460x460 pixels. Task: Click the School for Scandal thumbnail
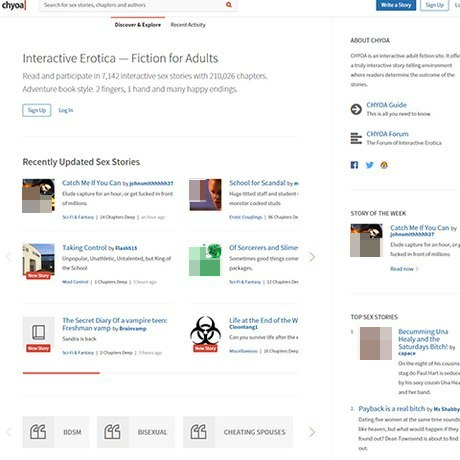205,195
